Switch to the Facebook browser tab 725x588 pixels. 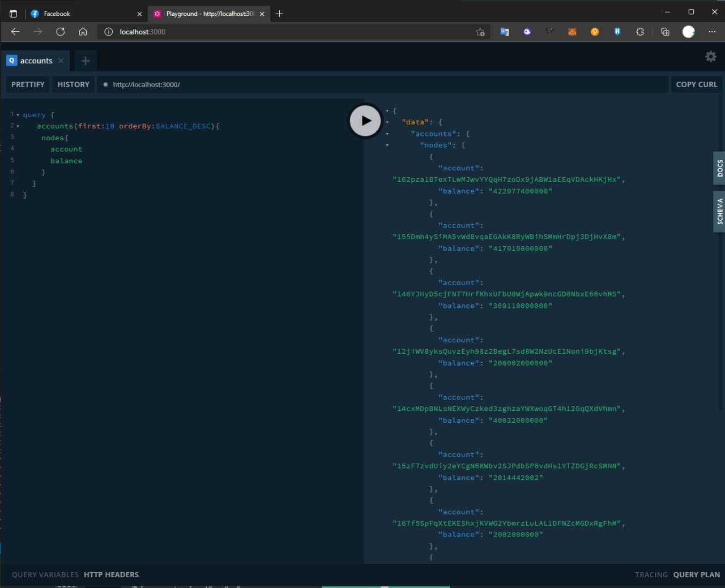pyautogui.click(x=74, y=14)
